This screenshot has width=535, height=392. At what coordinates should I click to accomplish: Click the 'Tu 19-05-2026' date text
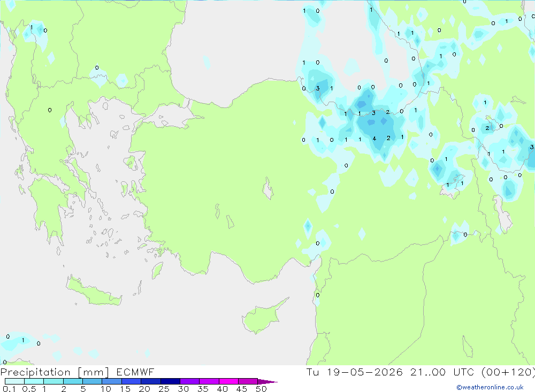click(354, 372)
